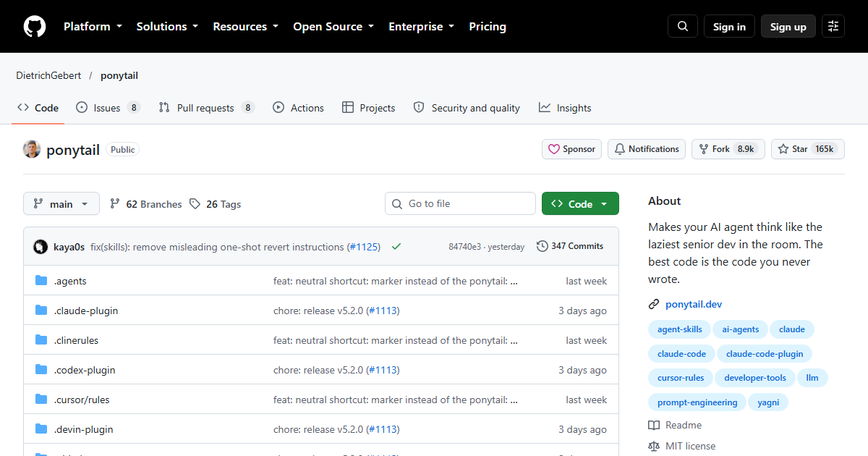Expand the Resources navigation menu

[245, 27]
